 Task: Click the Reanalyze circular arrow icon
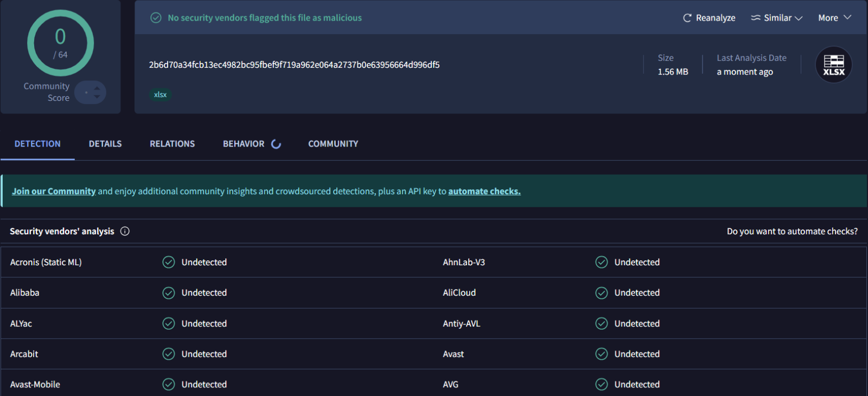[x=687, y=18]
